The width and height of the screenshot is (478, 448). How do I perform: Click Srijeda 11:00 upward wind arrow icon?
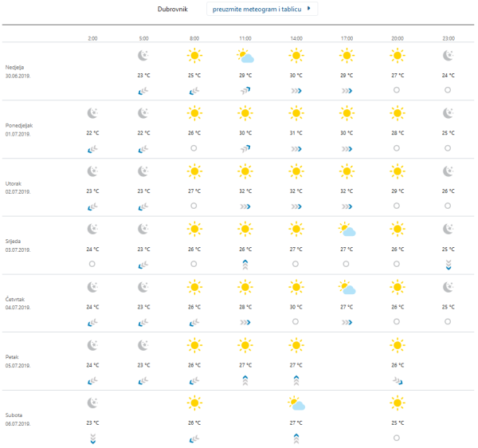(x=245, y=264)
